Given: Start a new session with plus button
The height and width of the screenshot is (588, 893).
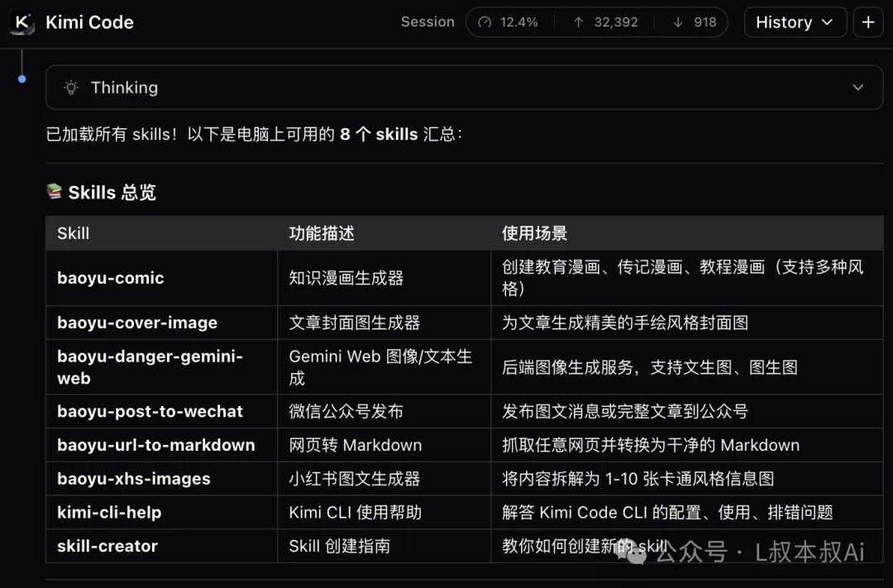Looking at the screenshot, I should (868, 22).
